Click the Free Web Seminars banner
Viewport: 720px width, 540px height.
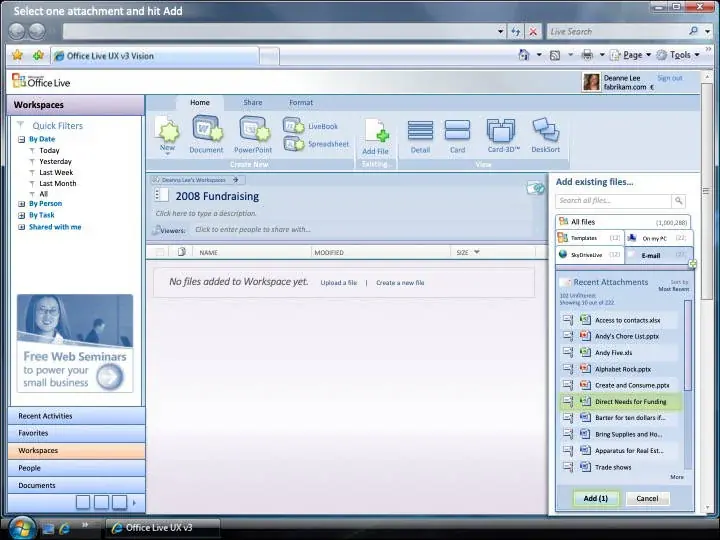75,343
